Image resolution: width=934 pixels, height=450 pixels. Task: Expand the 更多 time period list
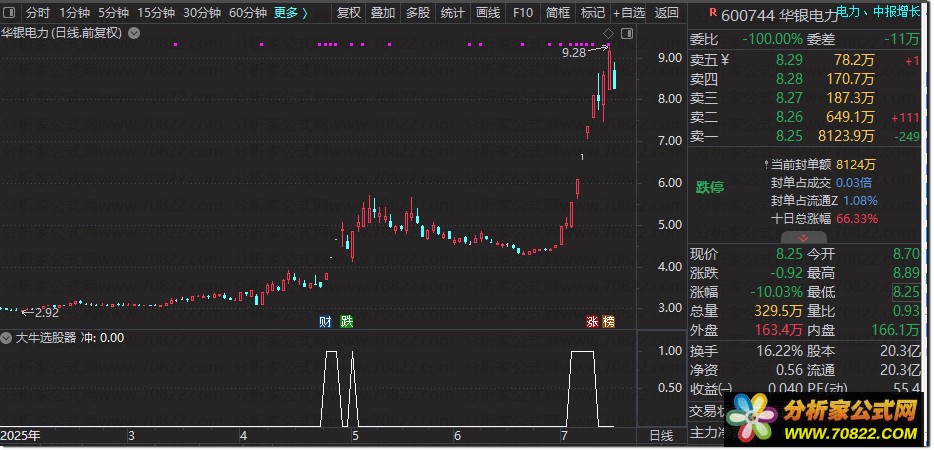click(x=291, y=13)
